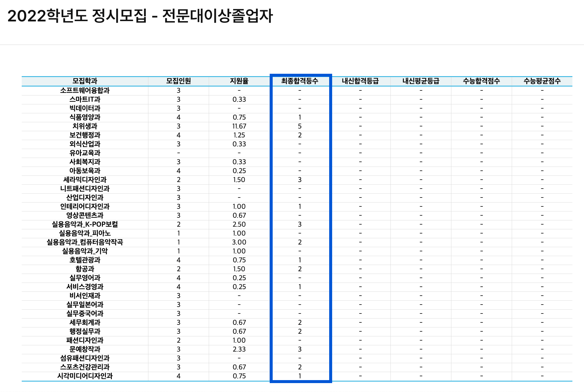584x392 pixels.
Task: Select the 실무일본어과 department cell
Action: coord(85,305)
